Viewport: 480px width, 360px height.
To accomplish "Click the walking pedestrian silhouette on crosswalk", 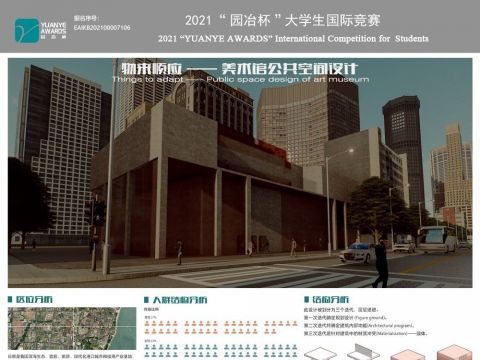I will coord(381,263).
